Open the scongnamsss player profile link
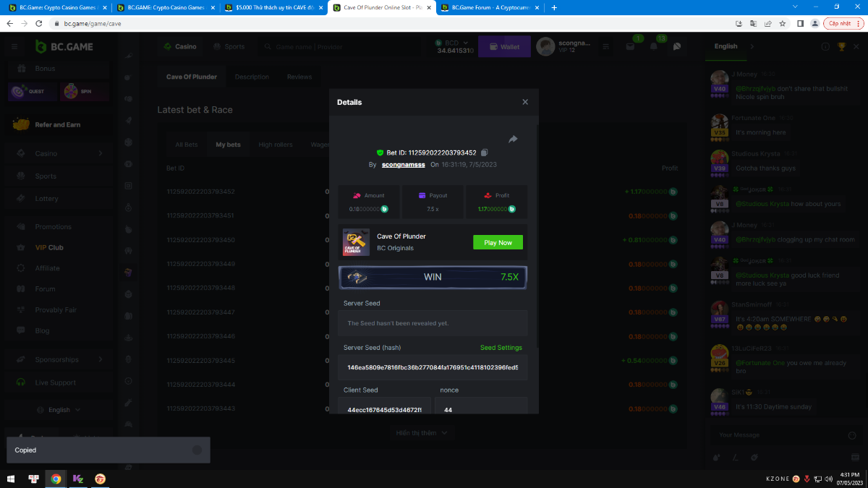This screenshot has height=488, width=868. pyautogui.click(x=403, y=165)
